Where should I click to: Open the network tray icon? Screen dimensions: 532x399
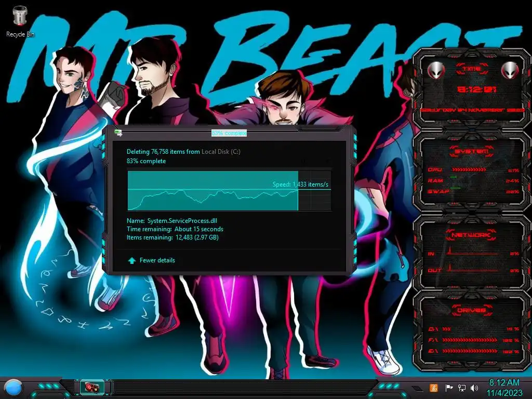coord(462,388)
